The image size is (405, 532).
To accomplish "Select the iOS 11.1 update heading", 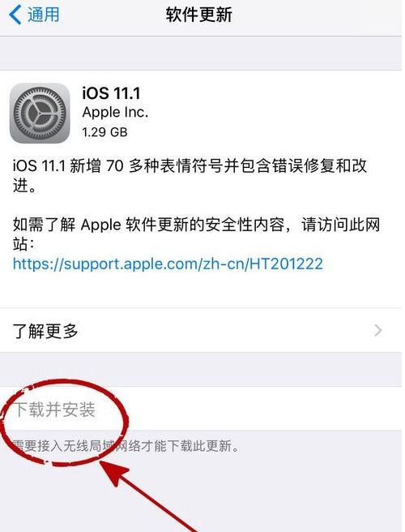I will (111, 93).
